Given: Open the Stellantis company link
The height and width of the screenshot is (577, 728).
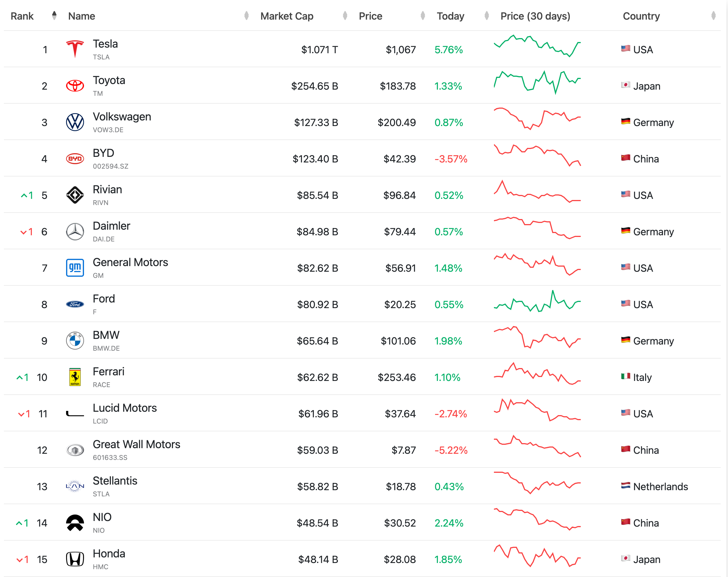Looking at the screenshot, I should tap(115, 481).
